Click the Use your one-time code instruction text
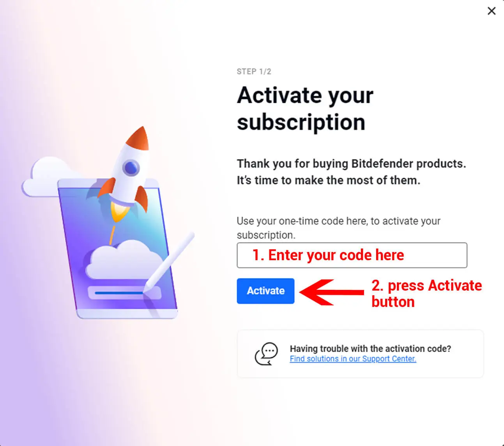 [x=338, y=228]
